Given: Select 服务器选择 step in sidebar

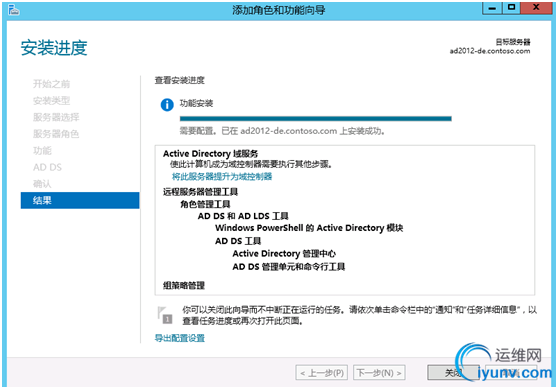Looking at the screenshot, I should (56, 117).
